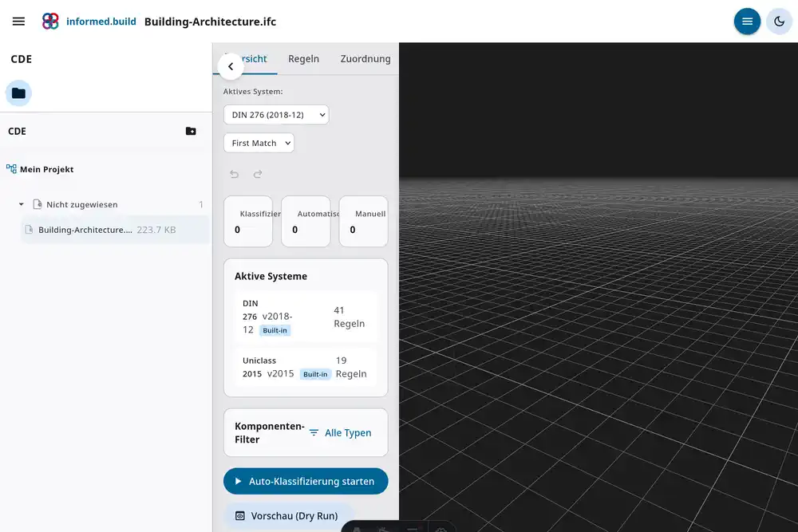Click the informed.build logo
Image resolution: width=798 pixels, height=532 pixels.
point(50,22)
